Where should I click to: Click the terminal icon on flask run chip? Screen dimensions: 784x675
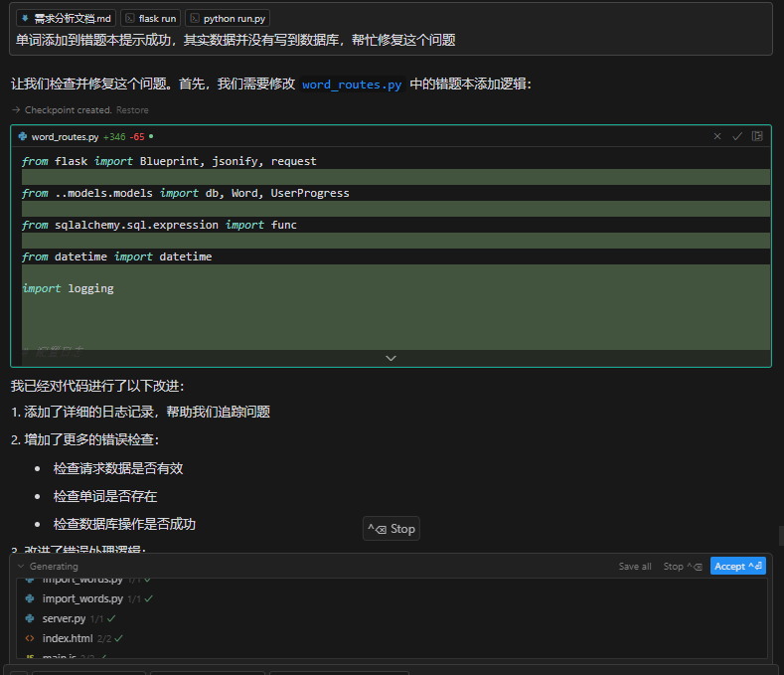(x=129, y=19)
